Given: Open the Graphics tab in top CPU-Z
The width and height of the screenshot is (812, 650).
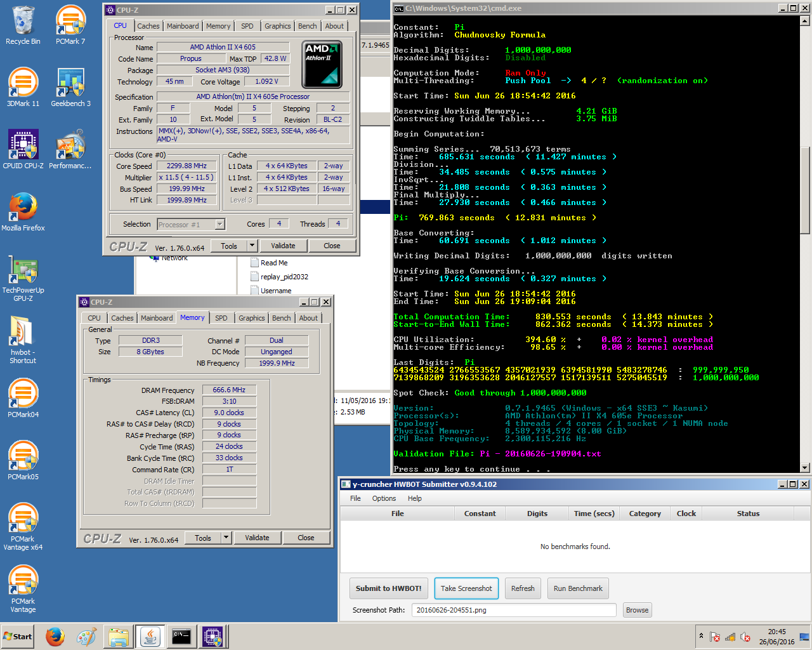Looking at the screenshot, I should click(x=278, y=26).
